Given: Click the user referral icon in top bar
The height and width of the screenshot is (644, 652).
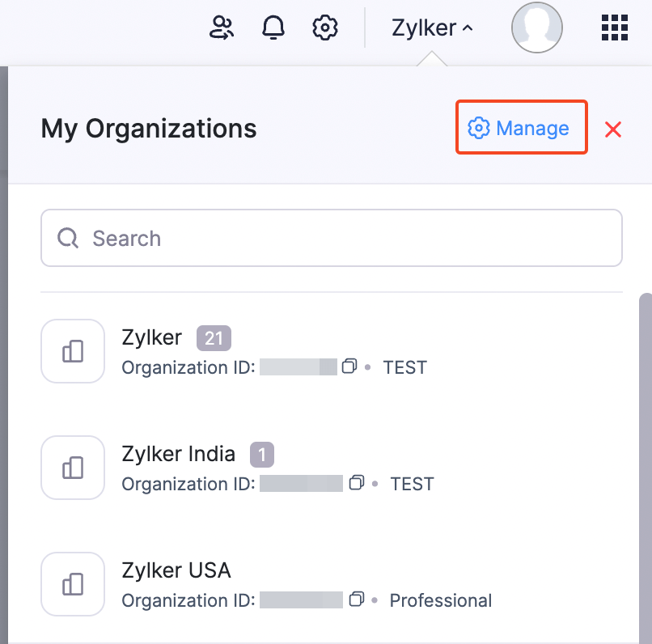Looking at the screenshot, I should (x=221, y=27).
